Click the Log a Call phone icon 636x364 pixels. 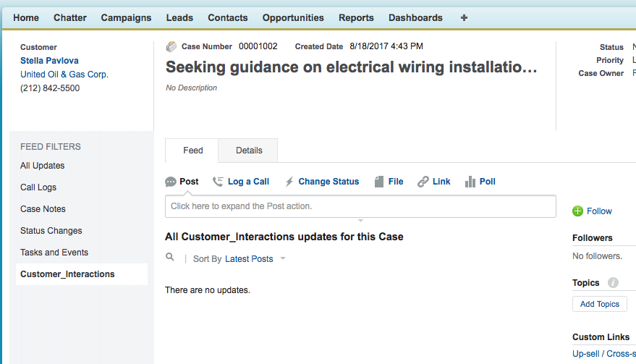click(x=218, y=182)
